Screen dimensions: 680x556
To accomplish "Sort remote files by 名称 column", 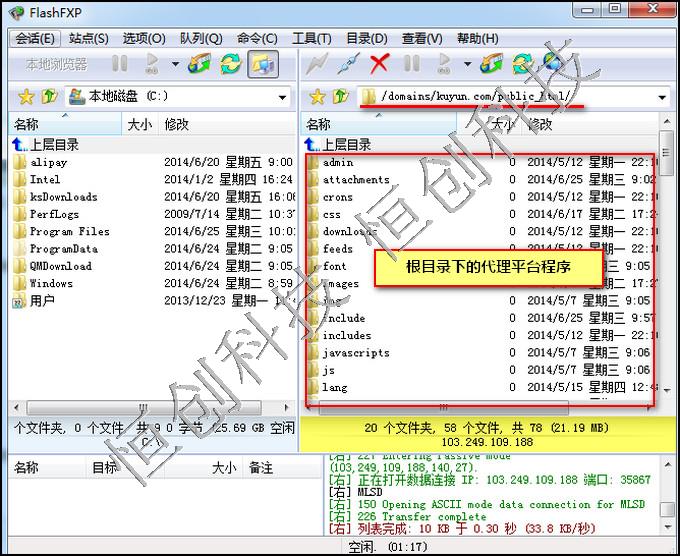I will (x=379, y=124).
